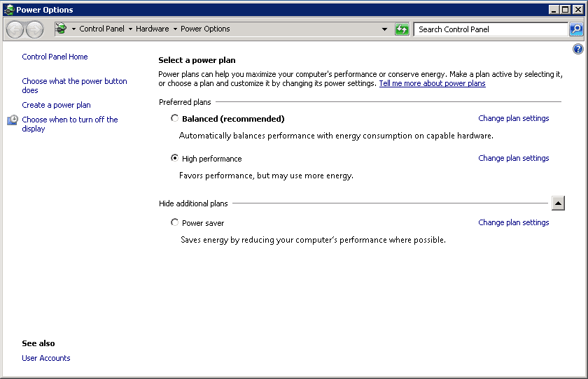Image resolution: width=588 pixels, height=379 pixels.
Task: Open the blue Help question mark
Action: point(577,49)
